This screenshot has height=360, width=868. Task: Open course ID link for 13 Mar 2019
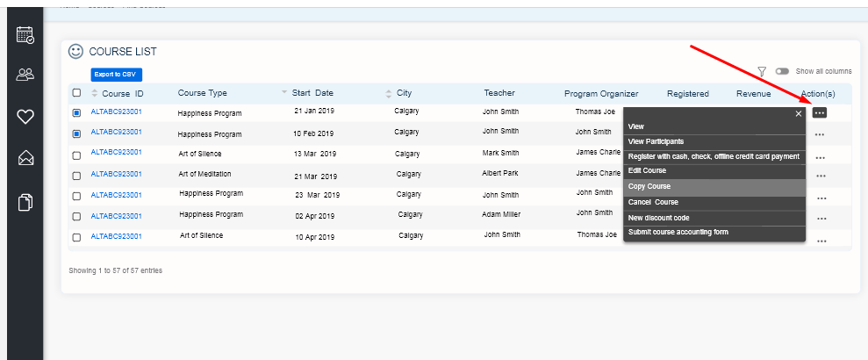coord(116,152)
